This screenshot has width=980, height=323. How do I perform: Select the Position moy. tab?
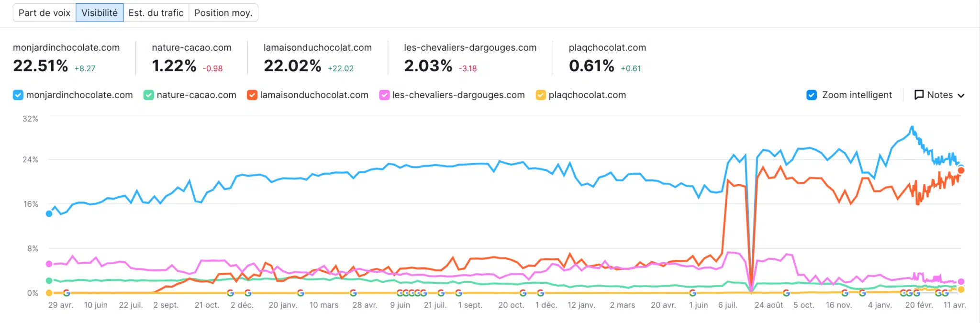pos(223,13)
